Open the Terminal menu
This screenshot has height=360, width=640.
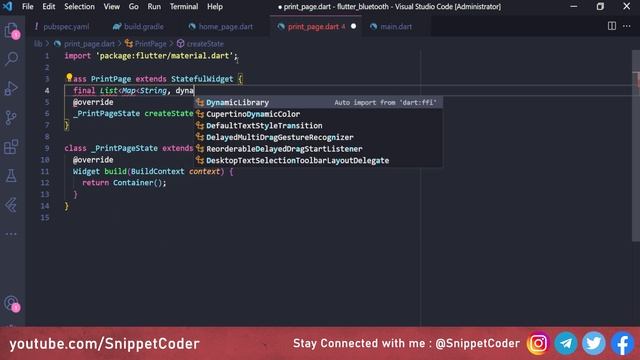click(184, 7)
